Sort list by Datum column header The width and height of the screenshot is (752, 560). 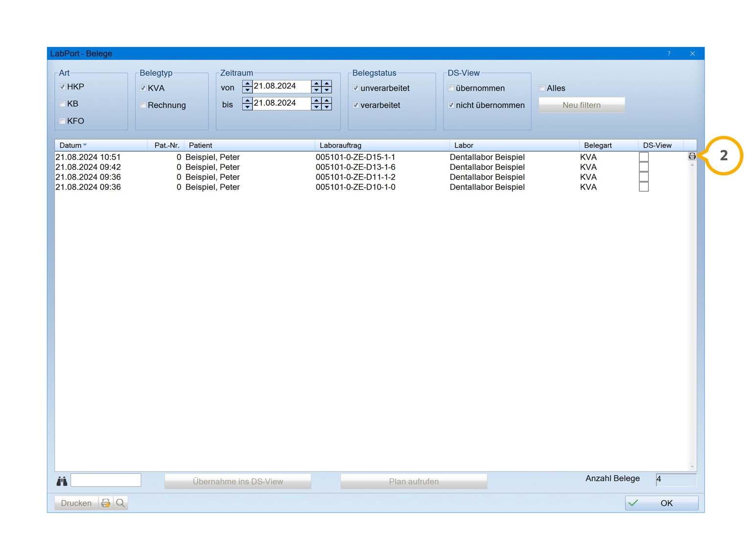tap(101, 145)
